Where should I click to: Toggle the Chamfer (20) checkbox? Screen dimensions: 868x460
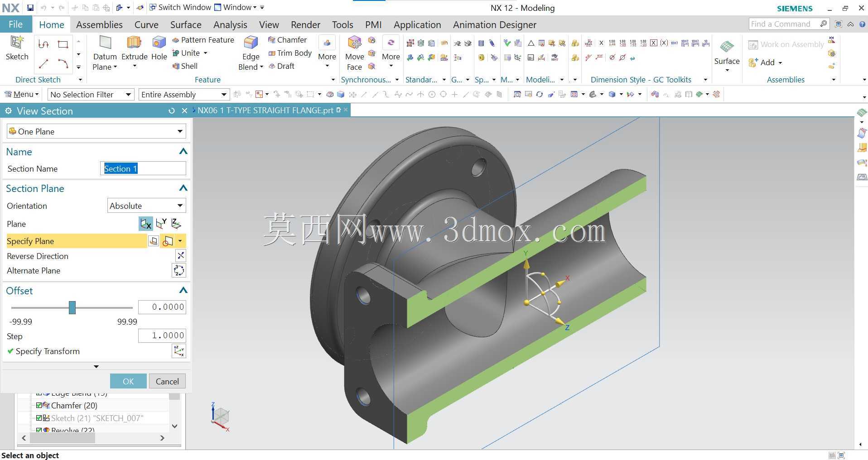(x=39, y=405)
